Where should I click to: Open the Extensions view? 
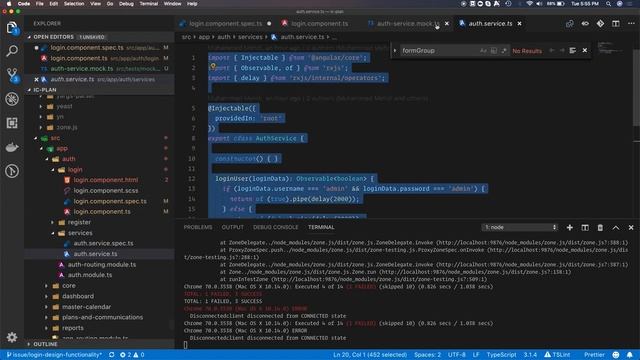point(12,123)
